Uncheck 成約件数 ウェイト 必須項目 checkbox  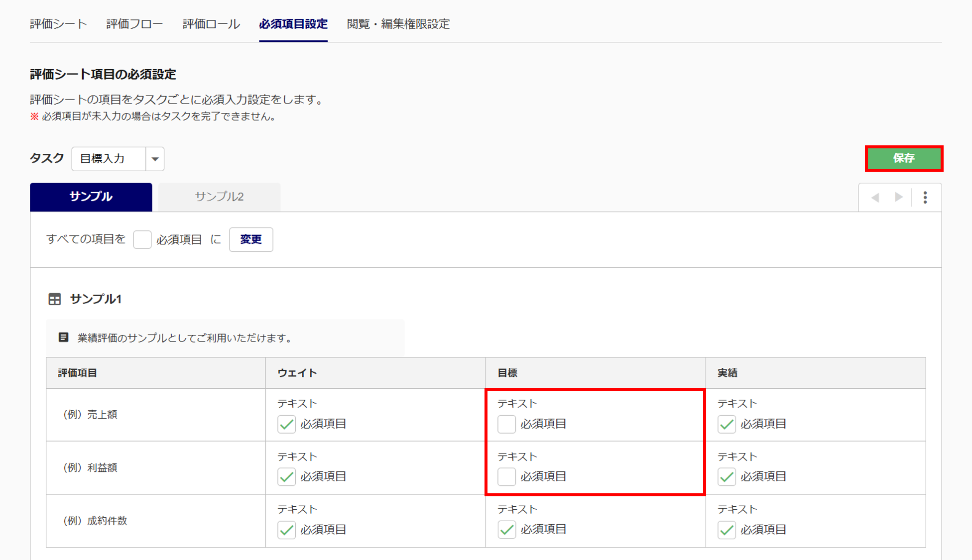(x=287, y=530)
